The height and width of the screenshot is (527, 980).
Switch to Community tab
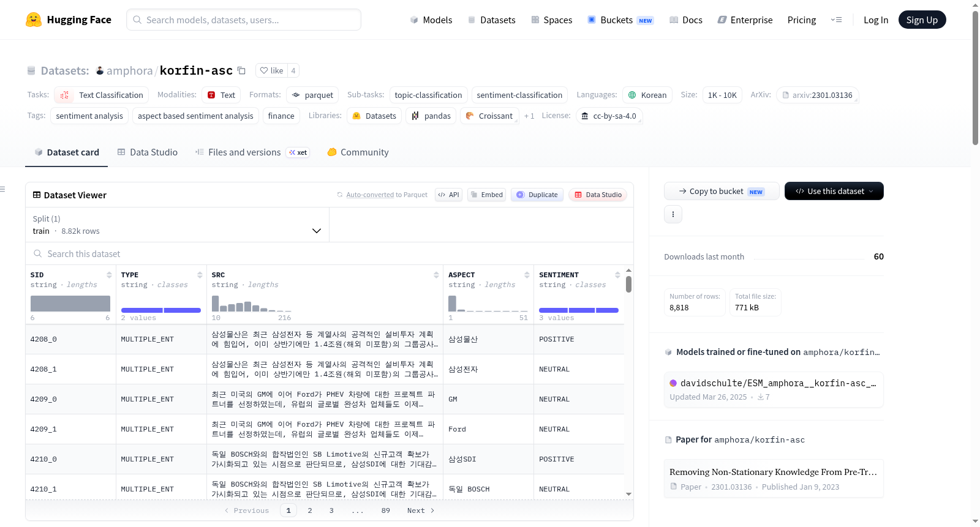coord(358,152)
